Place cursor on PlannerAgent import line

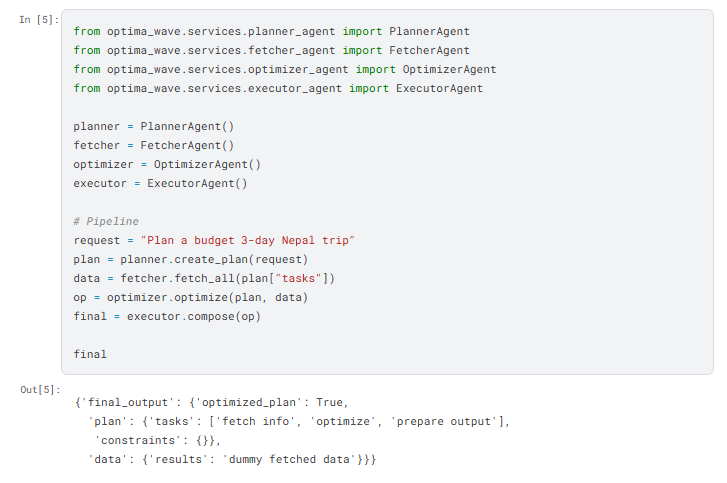click(x=271, y=31)
